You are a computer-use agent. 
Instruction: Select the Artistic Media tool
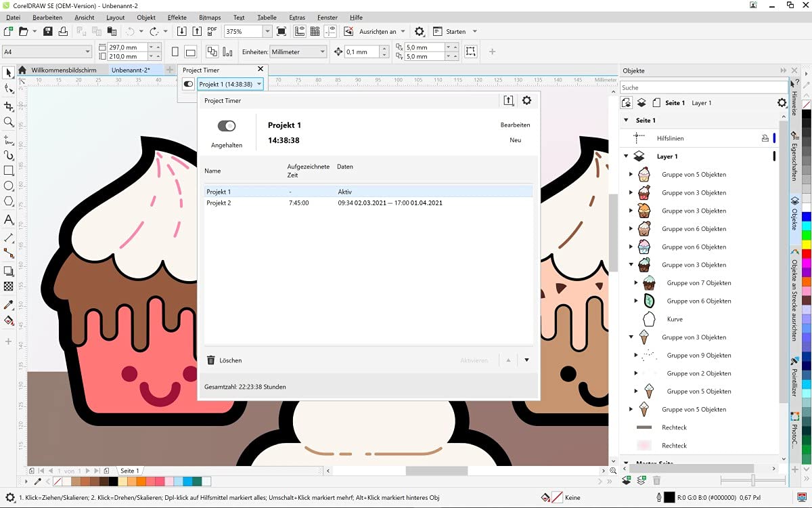[9, 155]
